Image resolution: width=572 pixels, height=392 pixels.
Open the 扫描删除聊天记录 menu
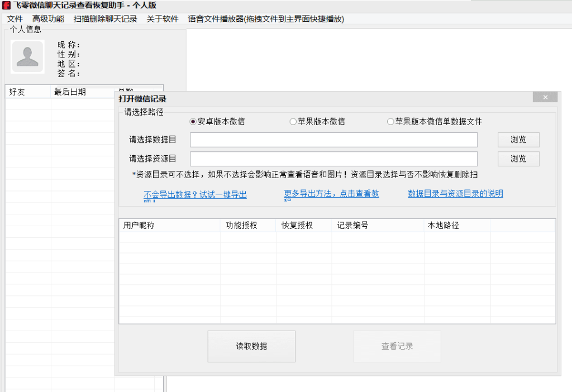coord(106,18)
